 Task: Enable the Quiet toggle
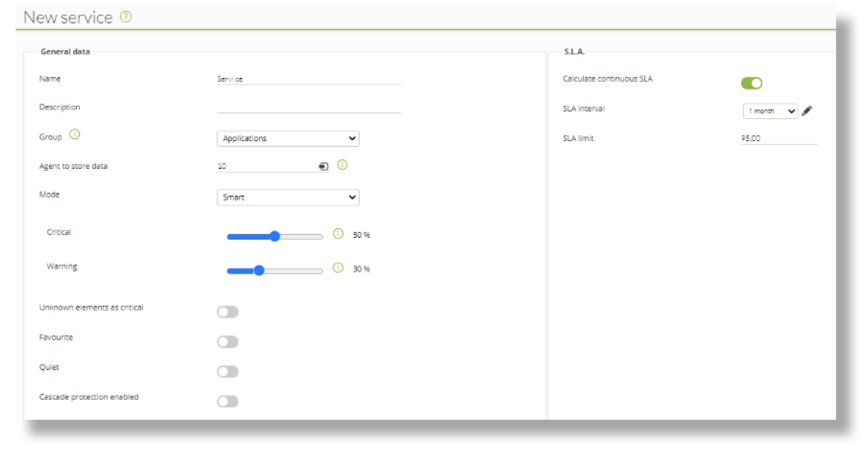click(x=228, y=372)
